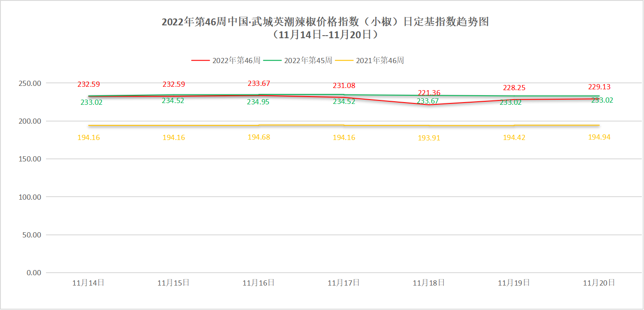The height and width of the screenshot is (310, 644).
Task: Click the 11月14日 x-axis label
Action: 89,283
